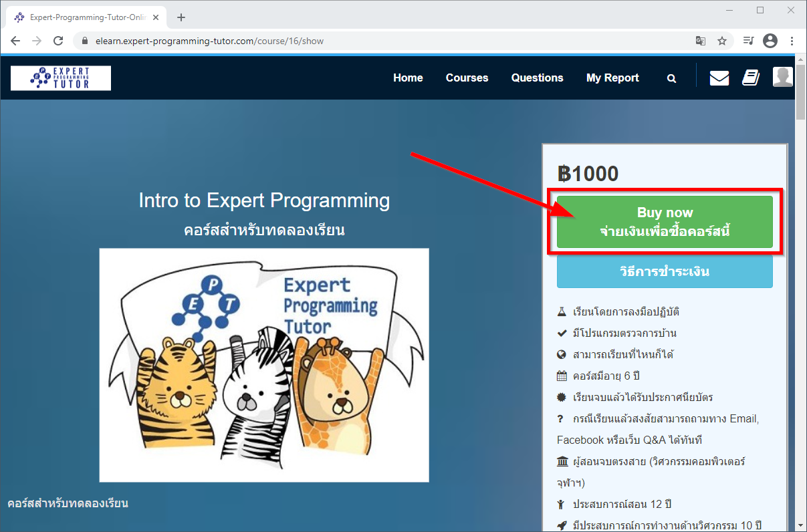Open the Questions menu item

538,78
